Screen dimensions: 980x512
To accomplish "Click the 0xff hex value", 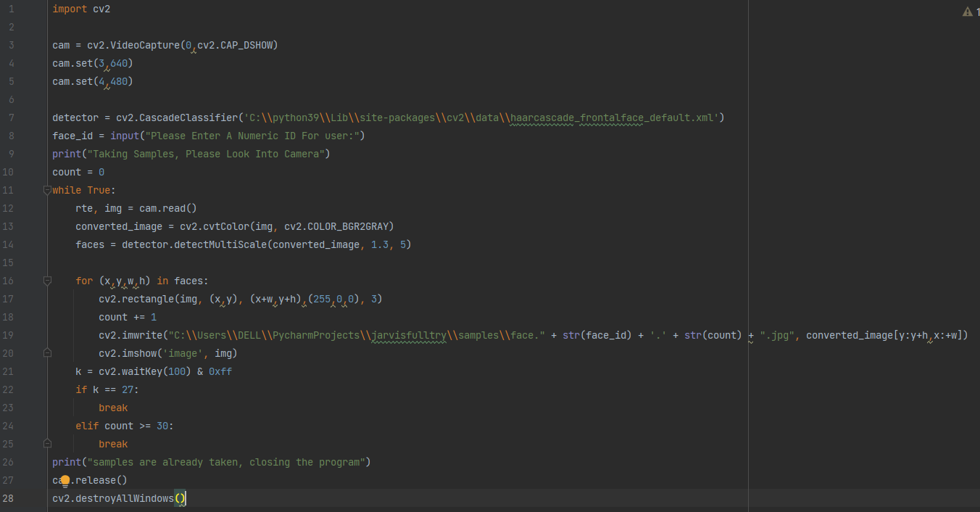I will click(x=220, y=371).
